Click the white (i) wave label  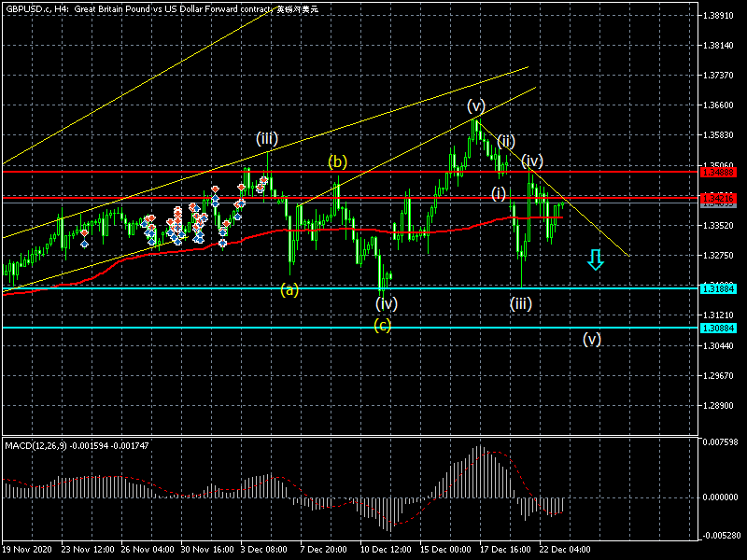click(x=499, y=193)
